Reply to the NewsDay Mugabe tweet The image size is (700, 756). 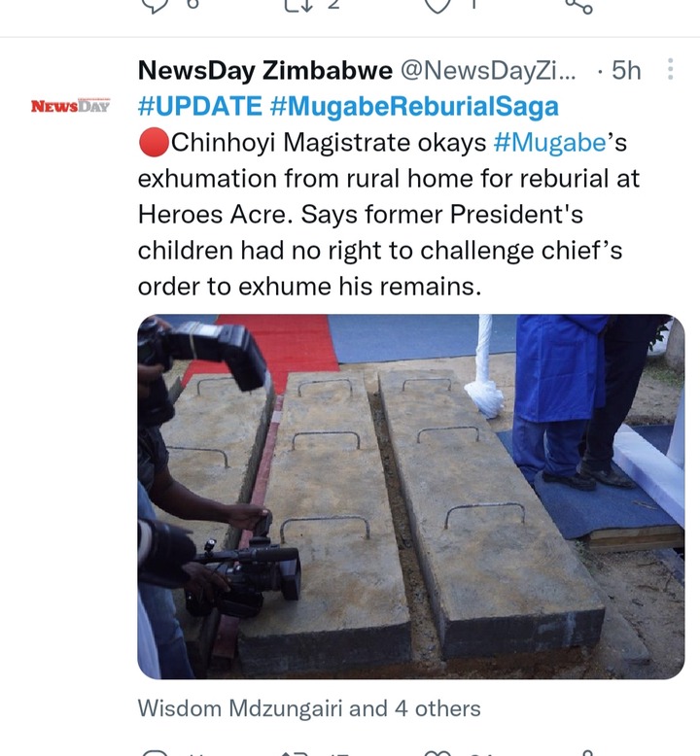(x=155, y=753)
